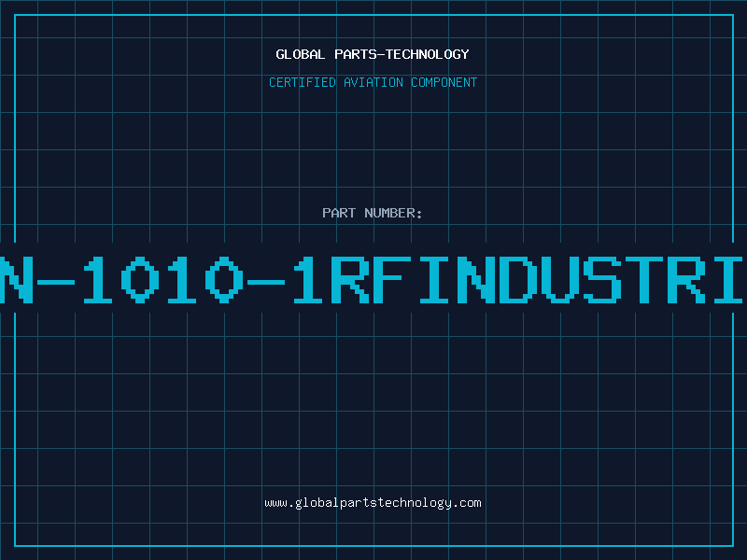
Task: Click the dash between 1010 and 1RF
Action: (x=269, y=280)
